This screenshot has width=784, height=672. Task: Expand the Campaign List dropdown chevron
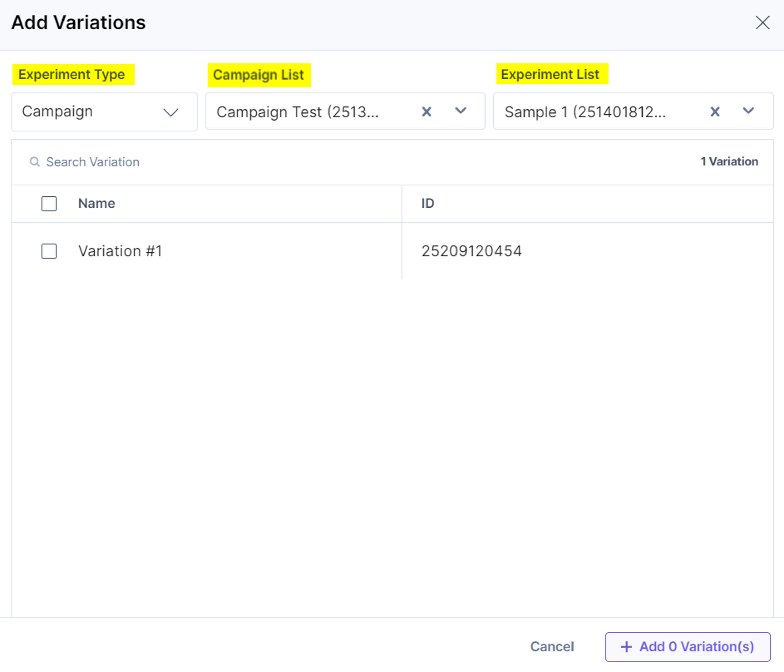tap(460, 111)
